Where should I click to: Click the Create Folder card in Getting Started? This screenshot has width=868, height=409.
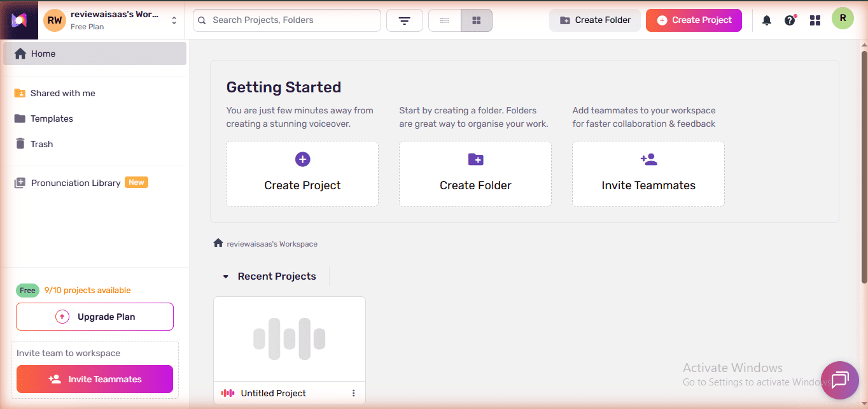(x=475, y=174)
